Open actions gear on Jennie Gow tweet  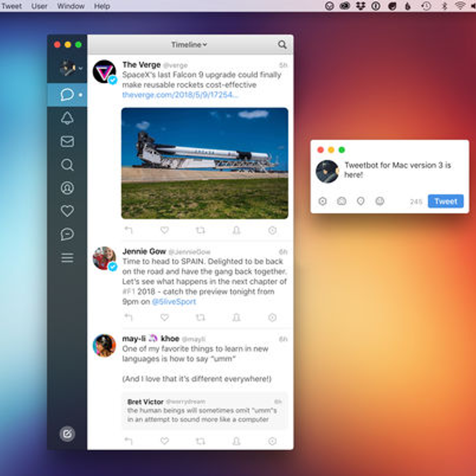point(273,317)
